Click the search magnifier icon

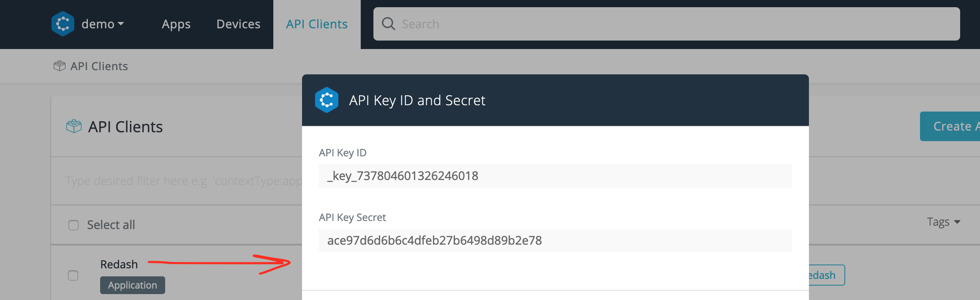(x=388, y=24)
